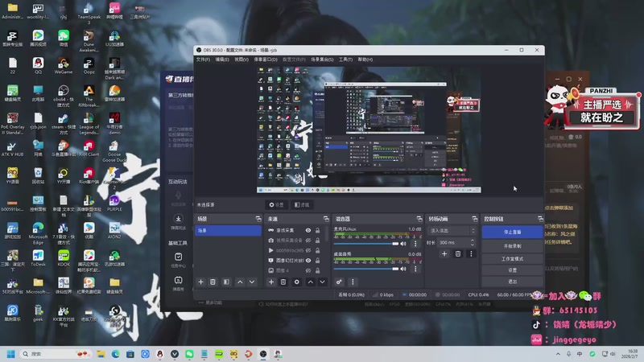Screen dimensions: 644x362
Task: Pop out the 场景 dock panel
Action: point(258,219)
